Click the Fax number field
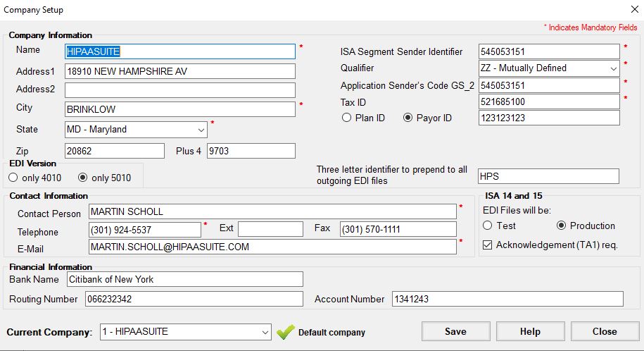Image resolution: width=644 pixels, height=351 pixels. 398,229
